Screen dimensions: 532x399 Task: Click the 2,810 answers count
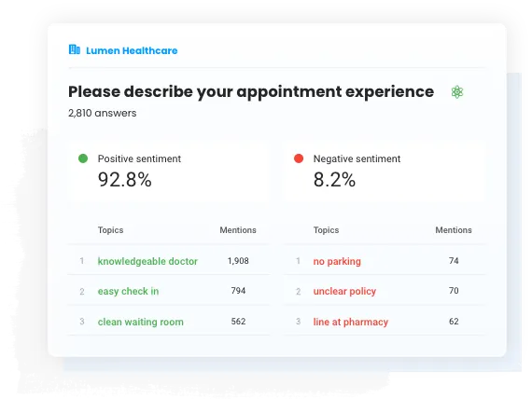(102, 113)
